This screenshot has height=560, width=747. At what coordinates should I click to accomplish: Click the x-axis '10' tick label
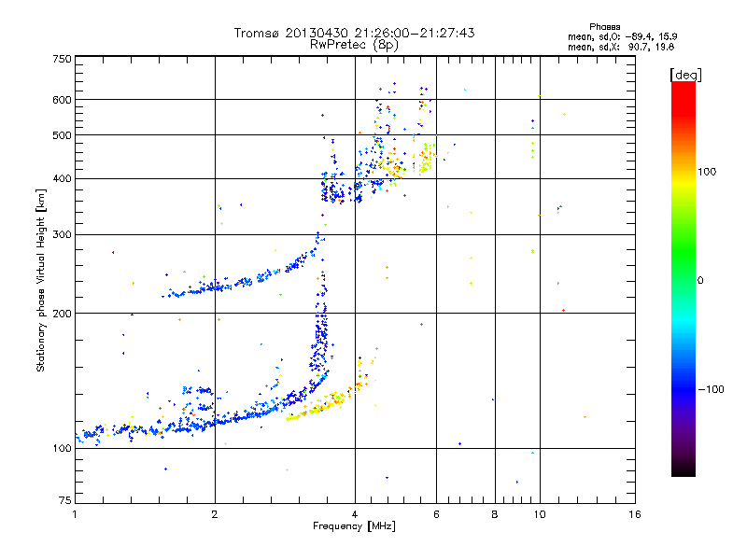540,514
